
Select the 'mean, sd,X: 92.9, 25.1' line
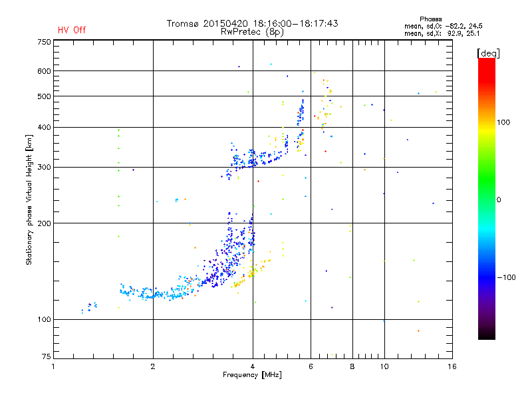click(442, 34)
